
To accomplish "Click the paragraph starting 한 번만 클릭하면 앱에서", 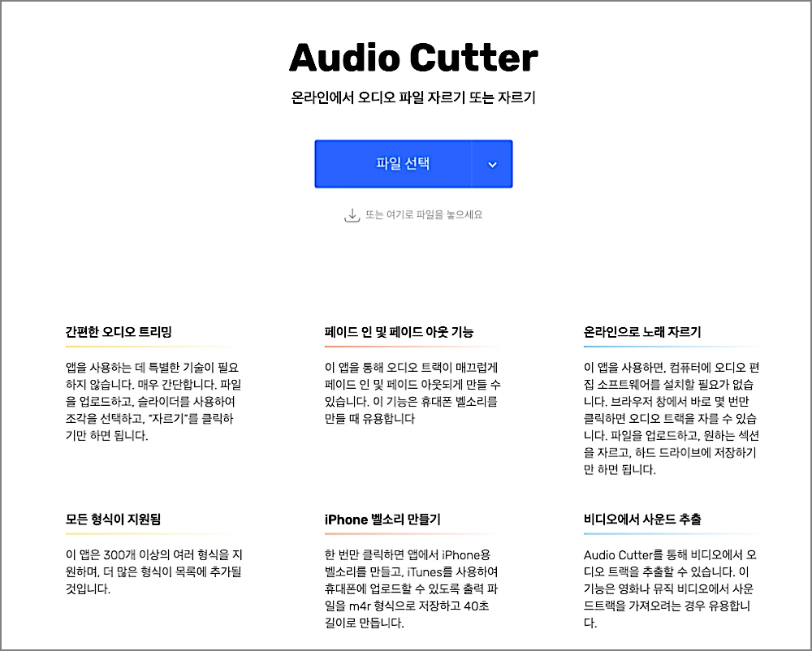I will [x=412, y=588].
